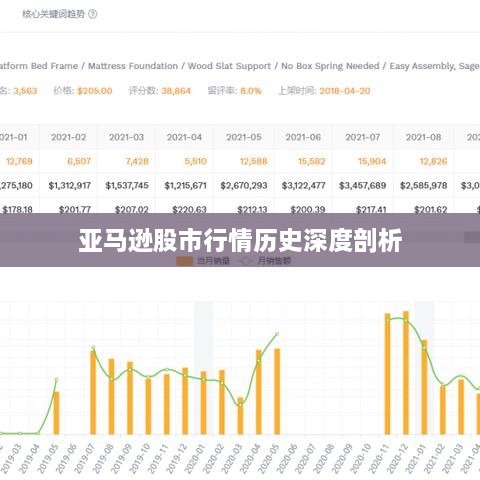The image size is (480, 480).
Task: Open the help icon beside 核心关键词趋势
Action: 93,14
